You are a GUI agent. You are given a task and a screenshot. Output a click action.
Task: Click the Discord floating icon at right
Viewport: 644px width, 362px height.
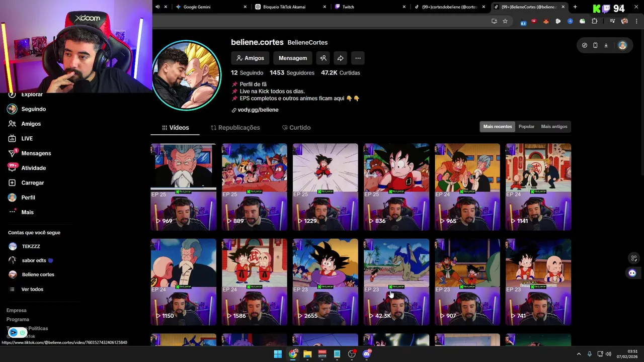632,273
